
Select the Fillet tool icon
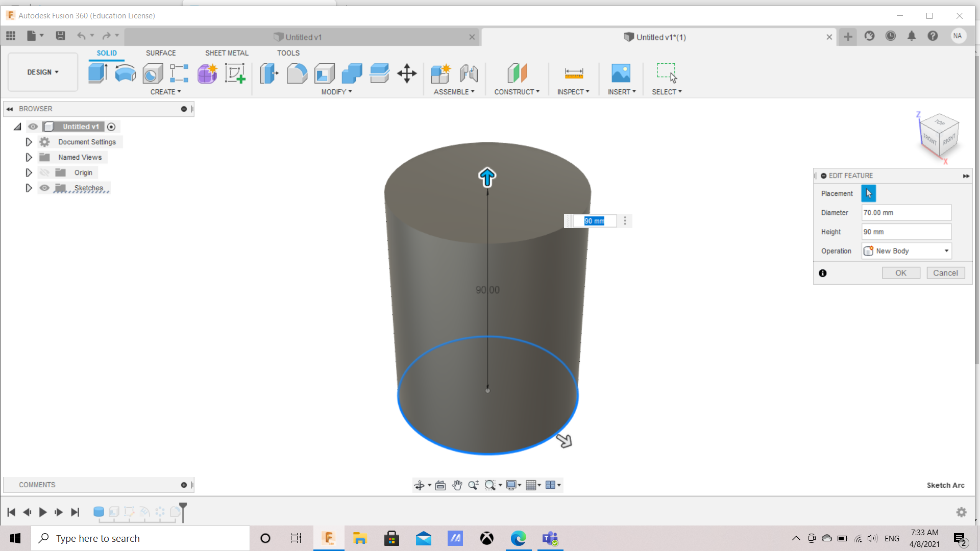(x=297, y=73)
